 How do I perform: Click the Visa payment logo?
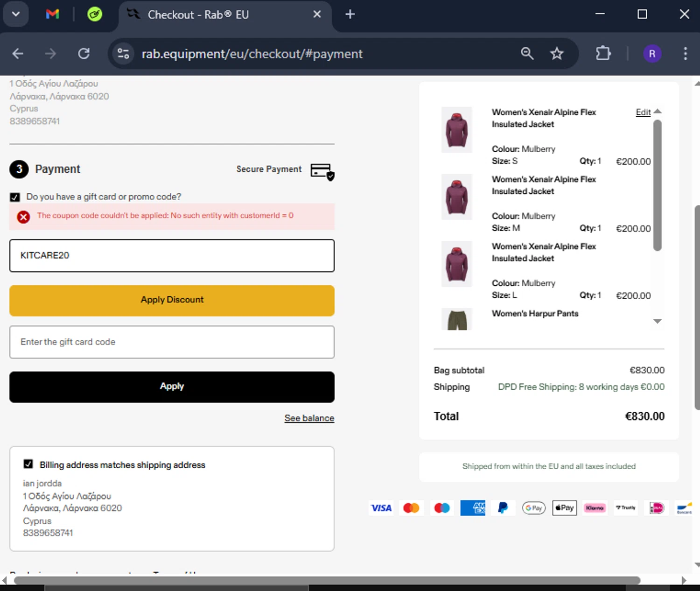[381, 508]
